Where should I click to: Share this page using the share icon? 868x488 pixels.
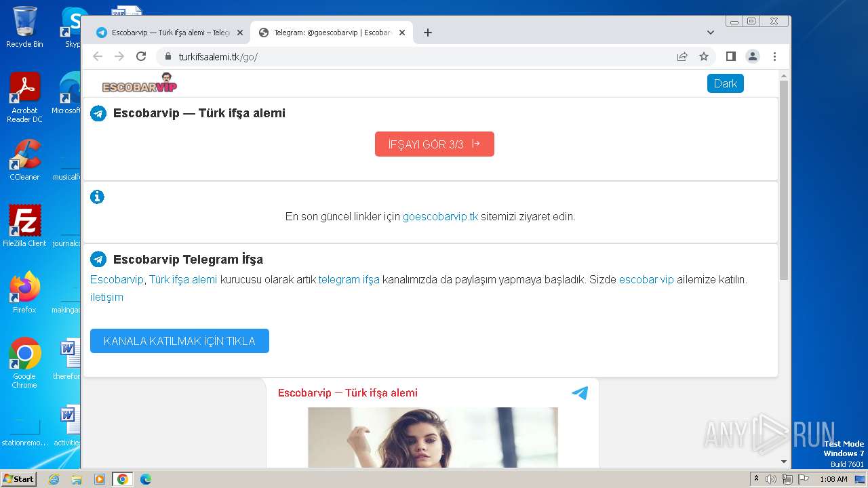point(682,56)
